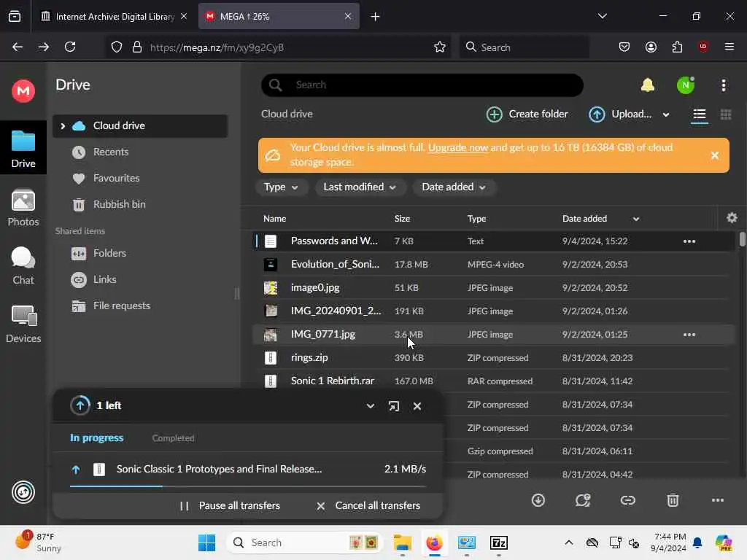Viewport: 747px width, 560px height.
Task: Close the transfers panel
Action: 417,405
